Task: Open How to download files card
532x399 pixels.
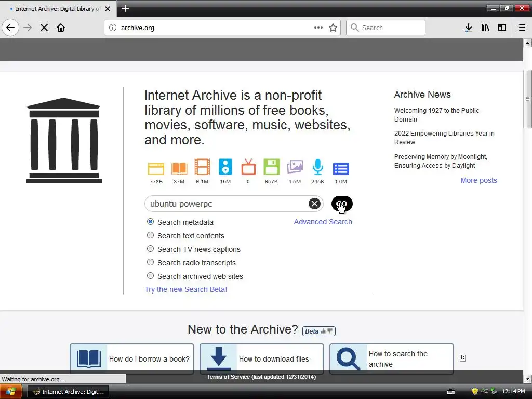Action: tap(262, 358)
